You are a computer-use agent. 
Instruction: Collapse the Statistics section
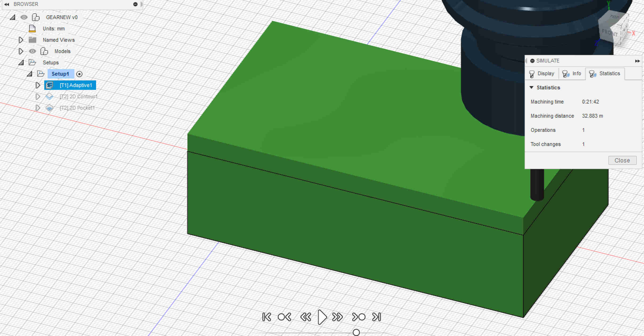531,87
